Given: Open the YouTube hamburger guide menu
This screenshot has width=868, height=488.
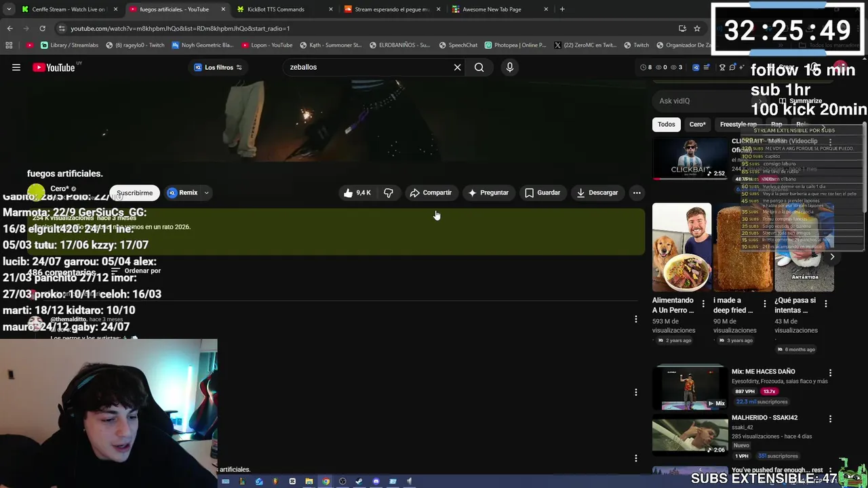Looking at the screenshot, I should pyautogui.click(x=16, y=67).
